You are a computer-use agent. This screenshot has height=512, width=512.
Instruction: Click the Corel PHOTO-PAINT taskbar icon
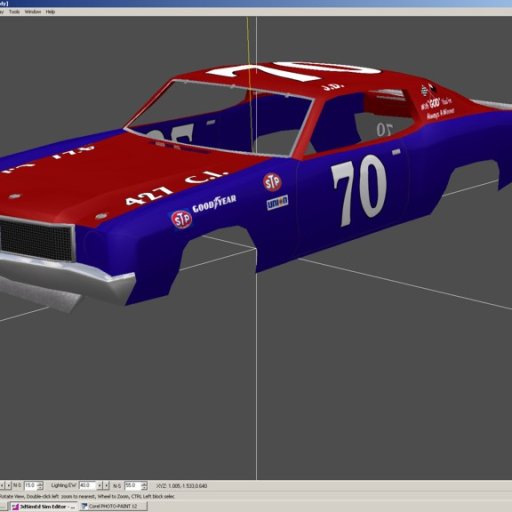click(85, 506)
